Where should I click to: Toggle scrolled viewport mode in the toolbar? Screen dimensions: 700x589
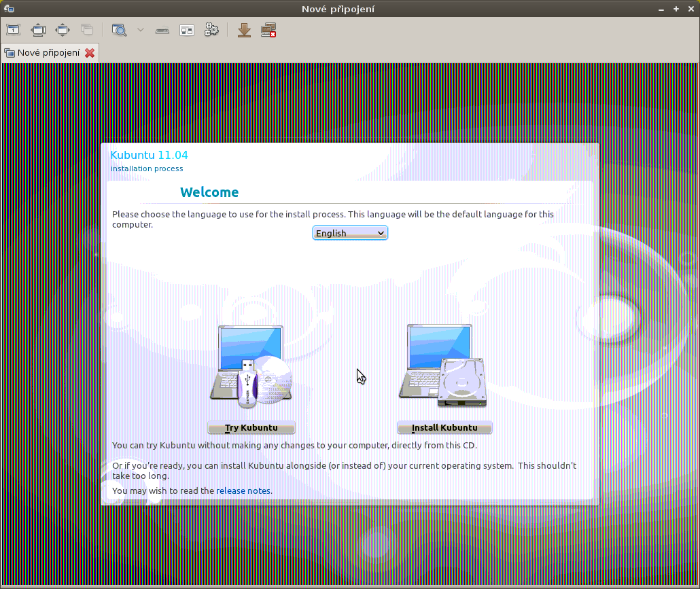tap(38, 30)
